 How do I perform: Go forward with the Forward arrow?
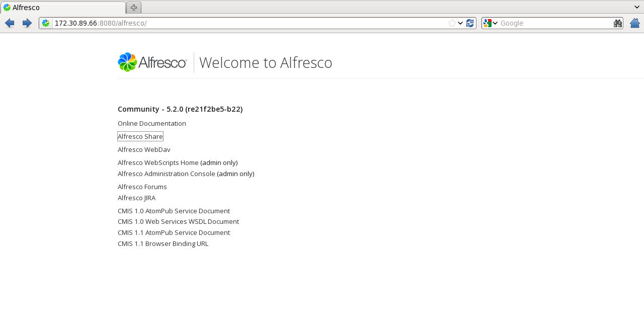(x=27, y=23)
